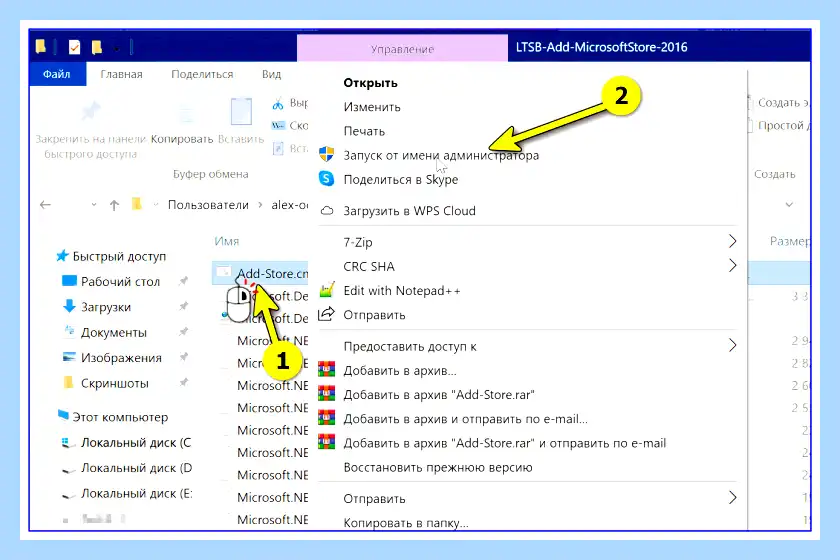The image size is (840, 560).
Task: Select Загрузить в WPS Cloud
Action: coord(409,211)
